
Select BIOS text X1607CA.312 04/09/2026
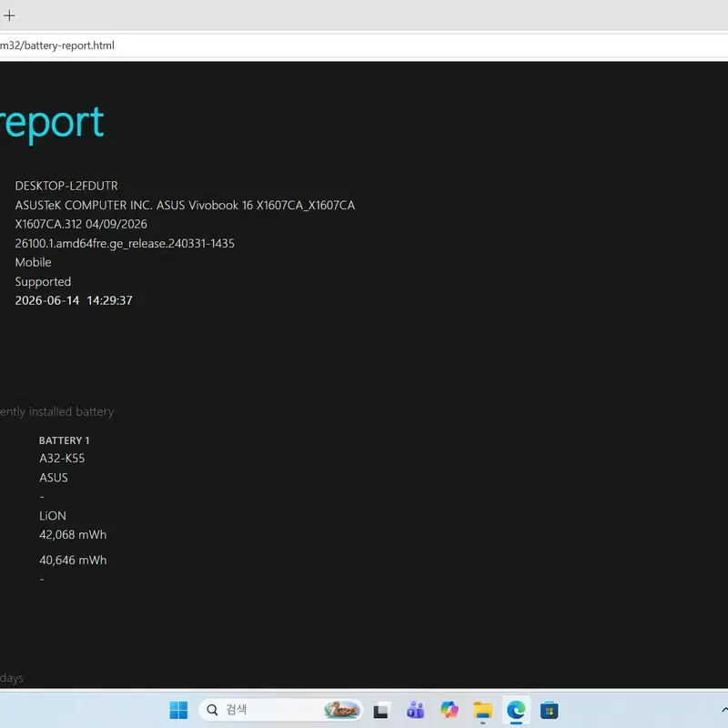[81, 224]
